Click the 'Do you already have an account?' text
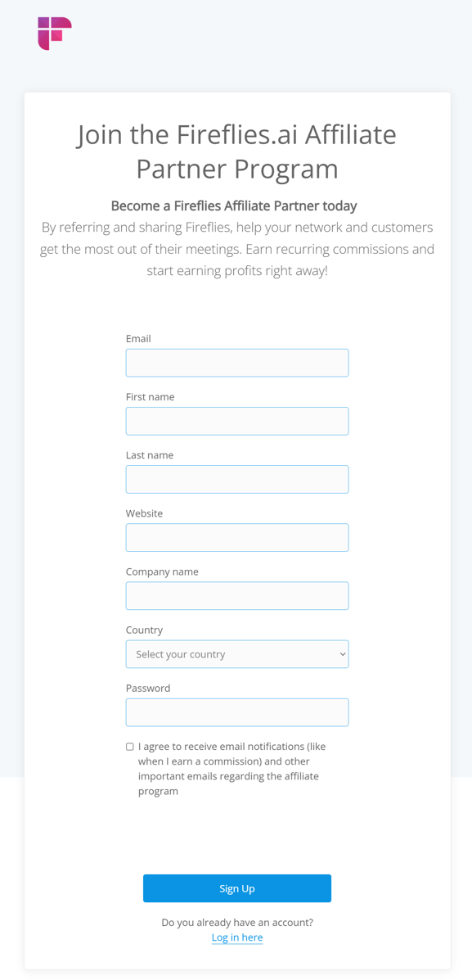The image size is (472, 980). [x=236, y=922]
